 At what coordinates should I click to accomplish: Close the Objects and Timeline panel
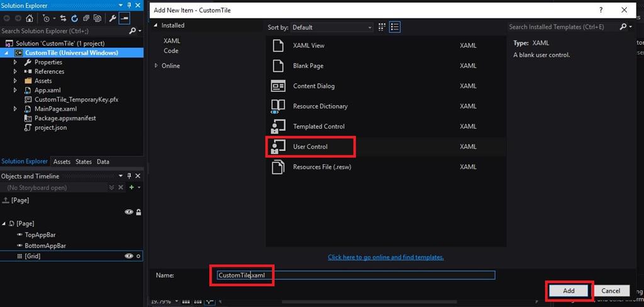138,176
